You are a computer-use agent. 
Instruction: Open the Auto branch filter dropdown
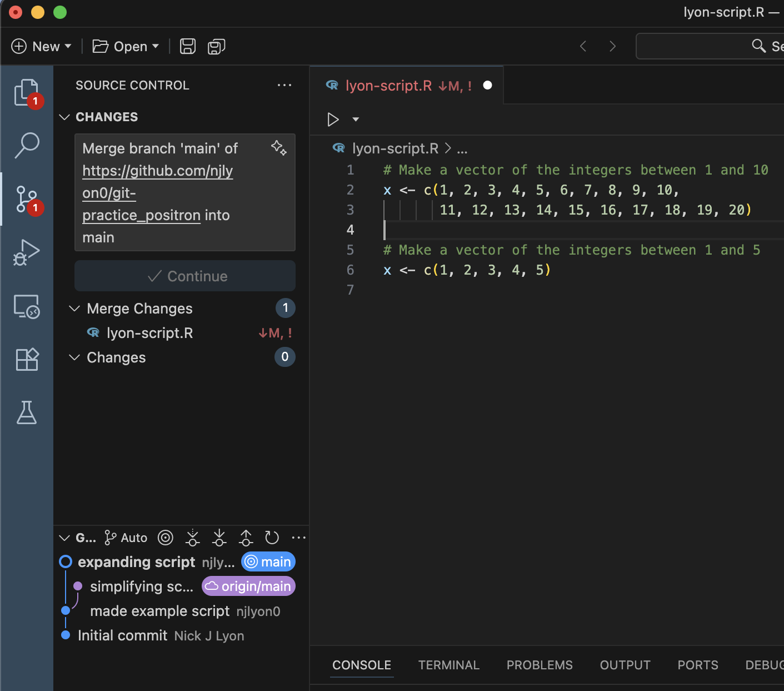[125, 538]
